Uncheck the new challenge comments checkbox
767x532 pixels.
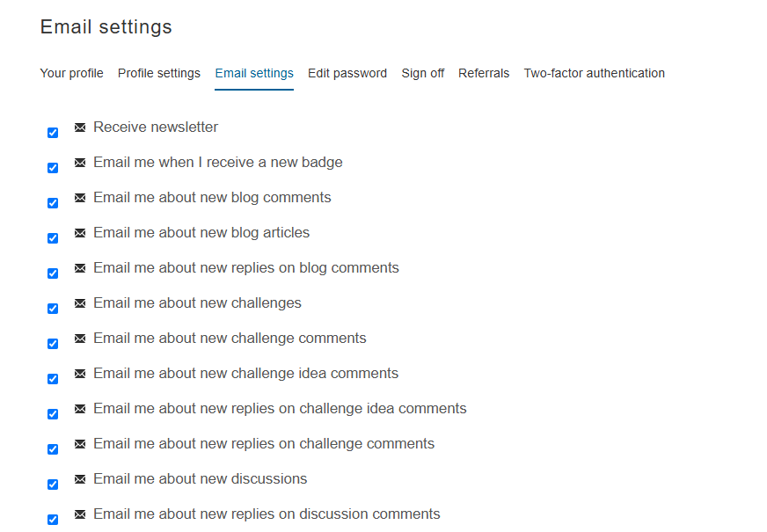pos(53,344)
